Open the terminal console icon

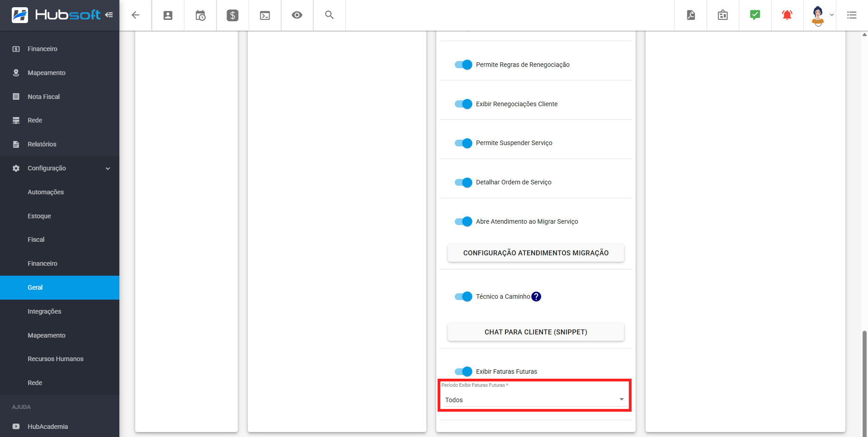265,15
